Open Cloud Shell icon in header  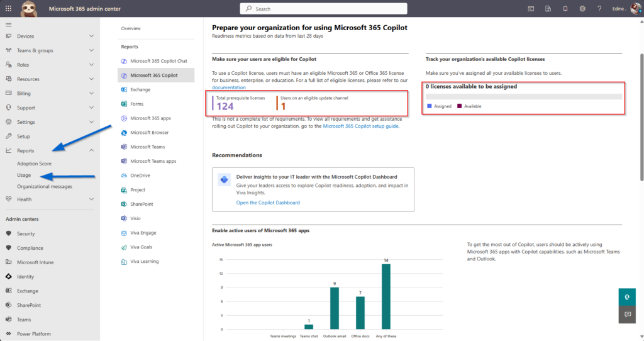[x=531, y=9]
